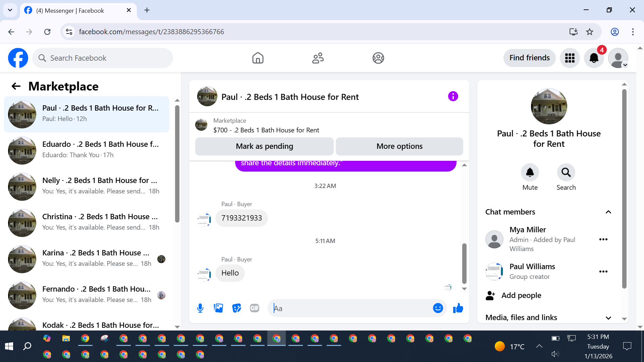Expand Media, files and links section
The width and height of the screenshot is (644, 362).
(608, 317)
